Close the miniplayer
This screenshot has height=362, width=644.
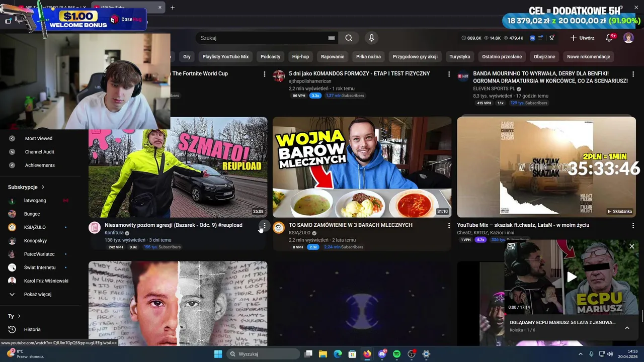[632, 246]
